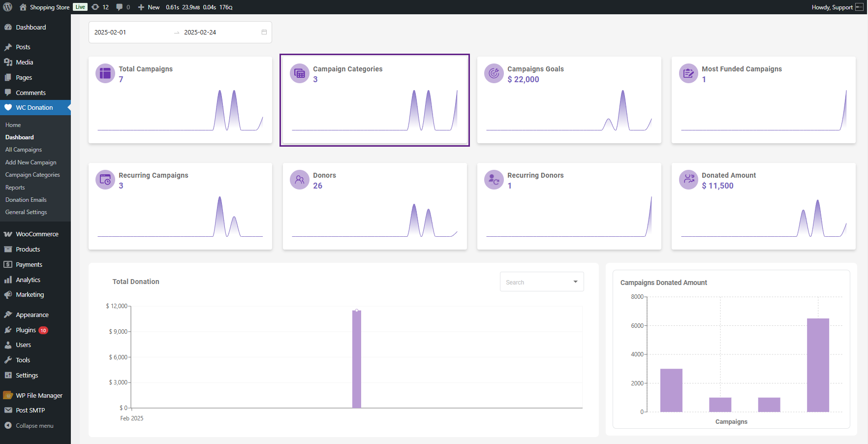Click the Total Campaigns card icon

click(105, 73)
